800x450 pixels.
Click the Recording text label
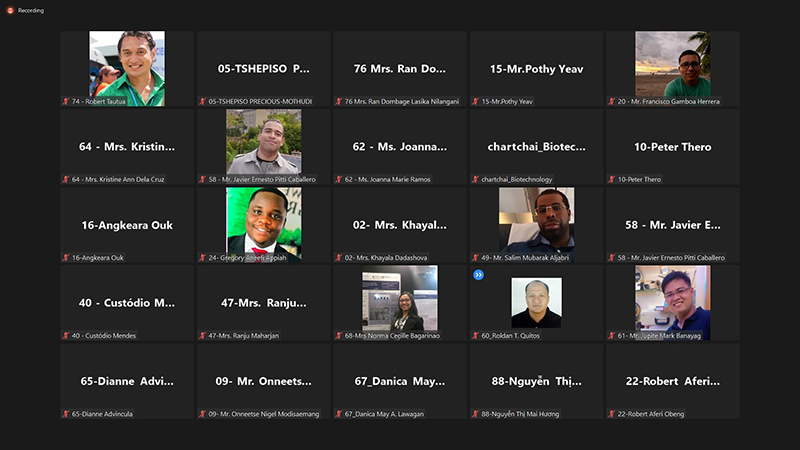tap(31, 10)
